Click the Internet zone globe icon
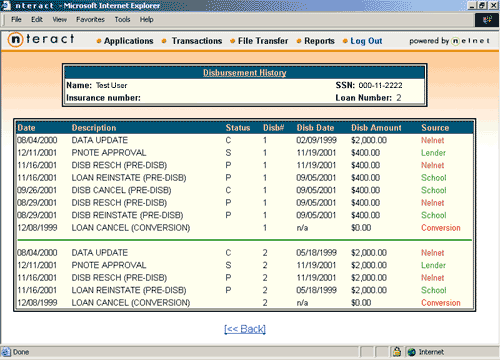 coord(412,352)
